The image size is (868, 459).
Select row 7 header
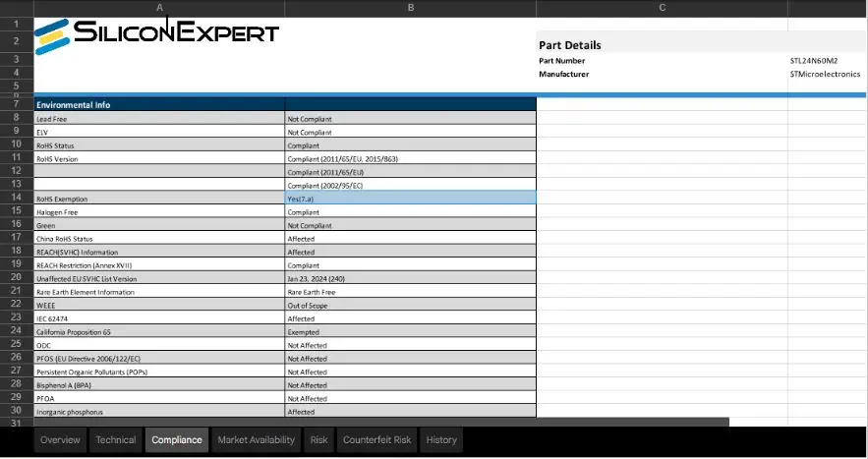pyautogui.click(x=16, y=104)
